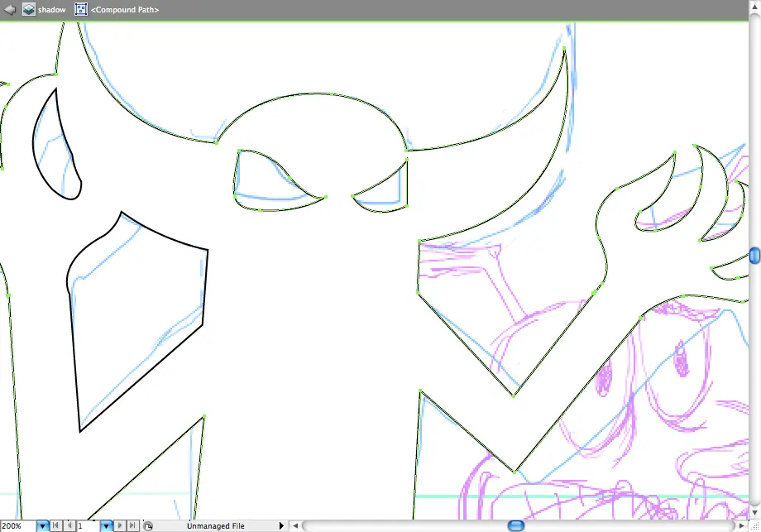Click the artboard number field showing 1
The width and height of the screenshot is (761, 532).
pos(89,525)
